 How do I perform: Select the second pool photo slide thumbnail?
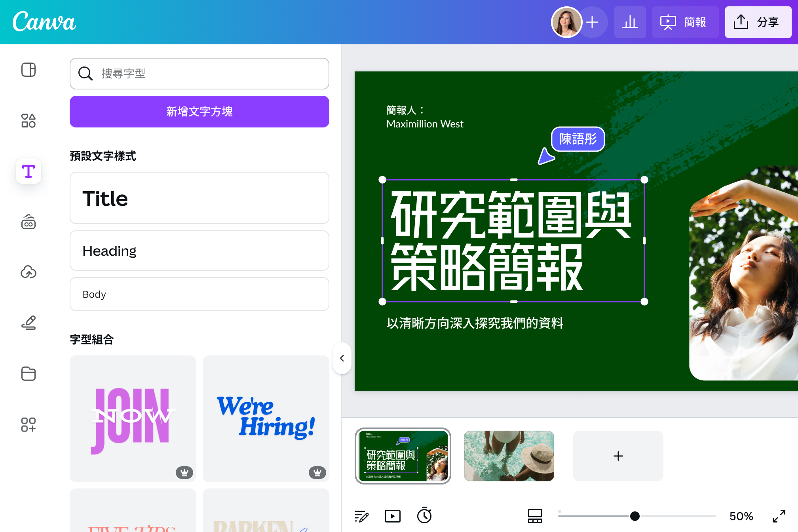pyautogui.click(x=509, y=456)
